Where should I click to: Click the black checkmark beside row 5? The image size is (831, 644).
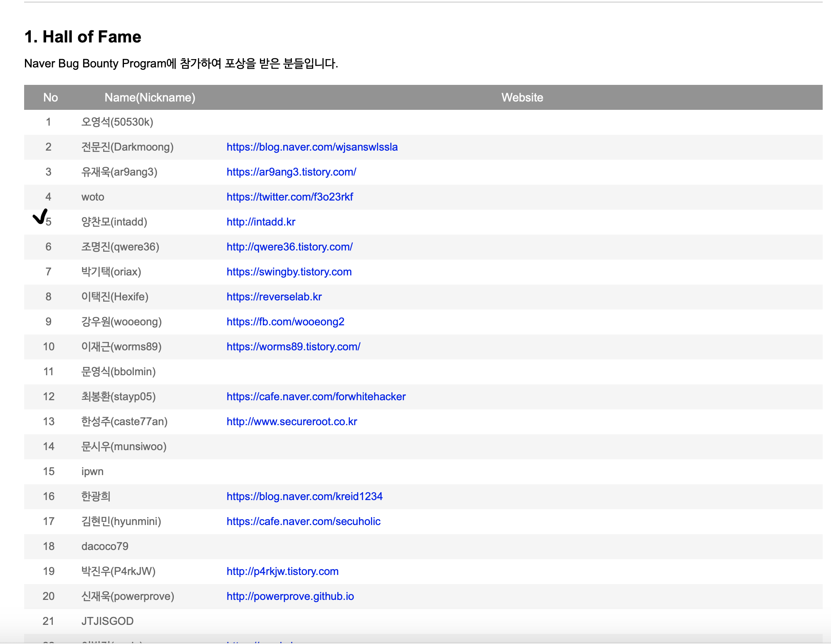pyautogui.click(x=40, y=217)
